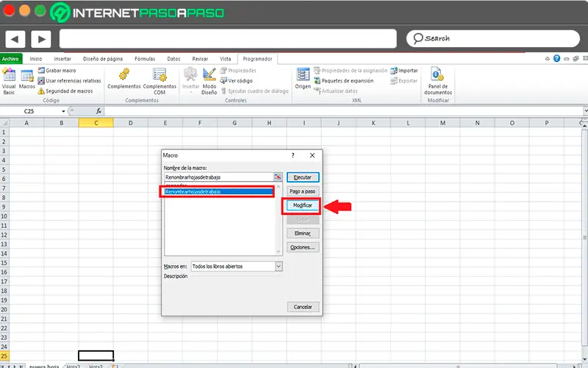Click the Eliminar button

(x=303, y=233)
